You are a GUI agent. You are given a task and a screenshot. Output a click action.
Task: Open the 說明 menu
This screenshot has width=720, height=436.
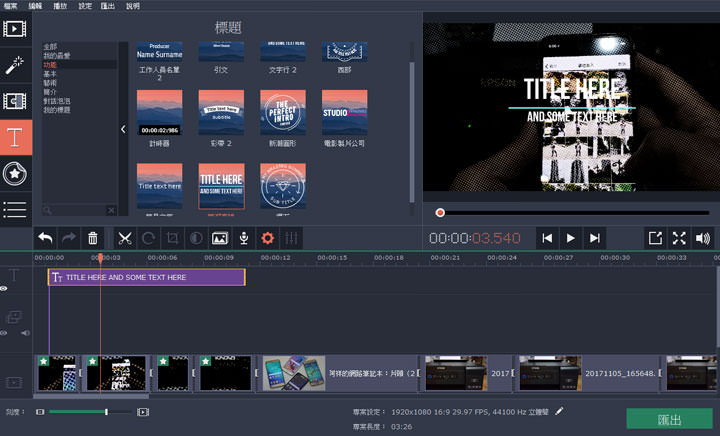click(133, 6)
